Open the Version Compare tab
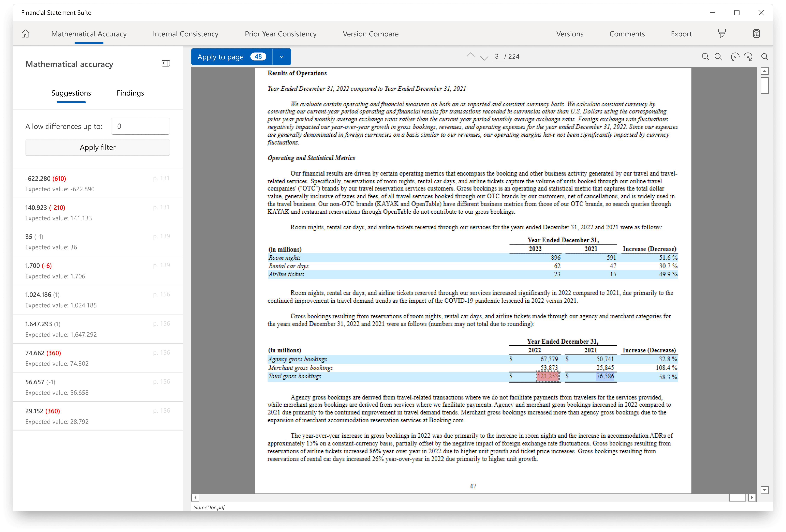The width and height of the screenshot is (786, 532). click(x=370, y=34)
